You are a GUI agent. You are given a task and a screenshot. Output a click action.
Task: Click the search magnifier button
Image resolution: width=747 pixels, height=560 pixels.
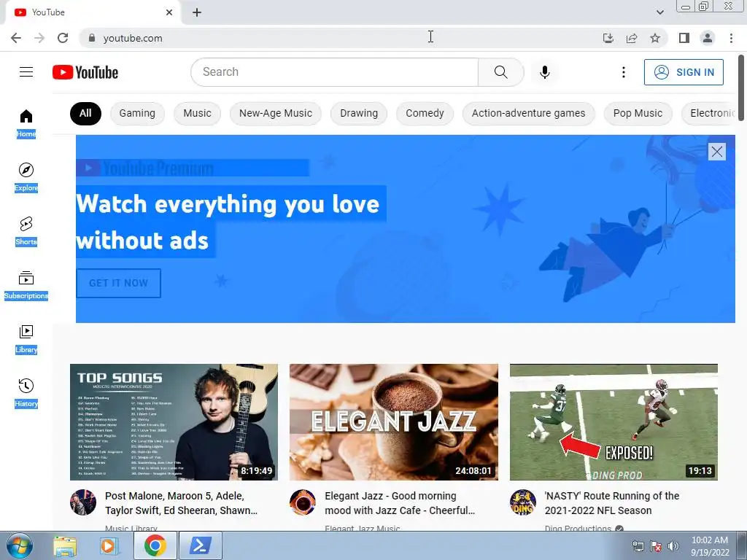point(500,72)
